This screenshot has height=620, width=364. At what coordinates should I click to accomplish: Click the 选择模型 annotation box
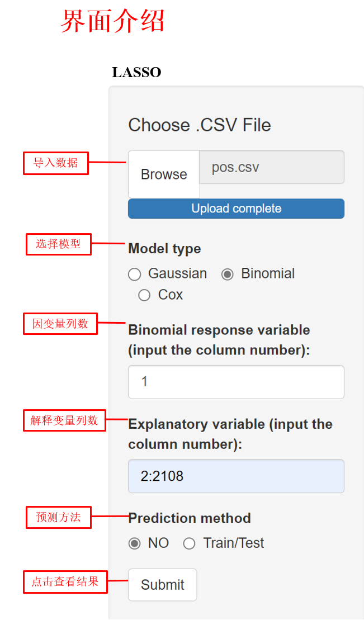[59, 244]
